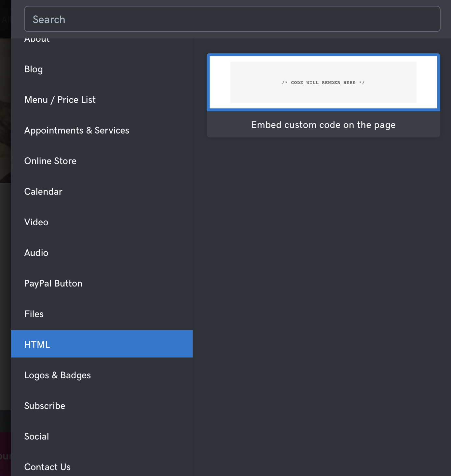Open the Blog section category
This screenshot has height=476, width=451.
coord(34,69)
